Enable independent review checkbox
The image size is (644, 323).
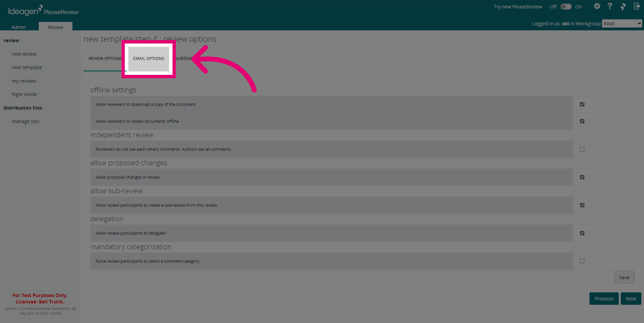click(582, 149)
